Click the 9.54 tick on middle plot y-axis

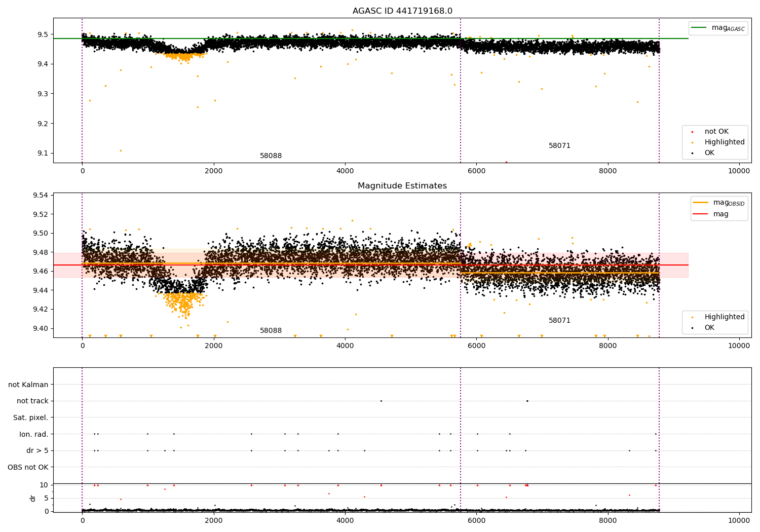coord(41,196)
